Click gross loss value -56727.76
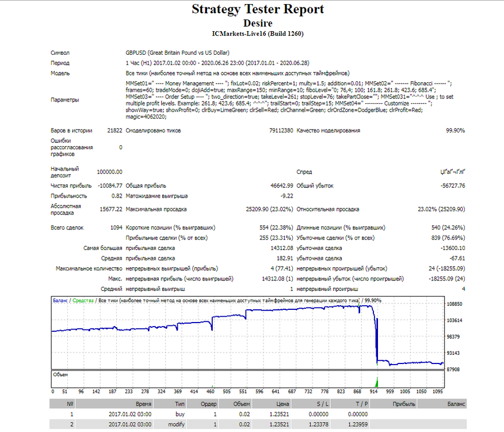This screenshot has width=504, height=432. [453, 185]
